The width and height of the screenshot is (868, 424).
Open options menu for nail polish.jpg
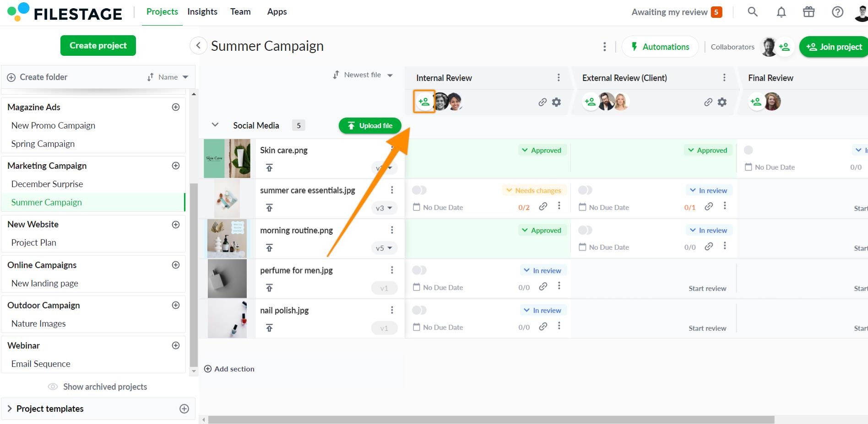tap(392, 310)
